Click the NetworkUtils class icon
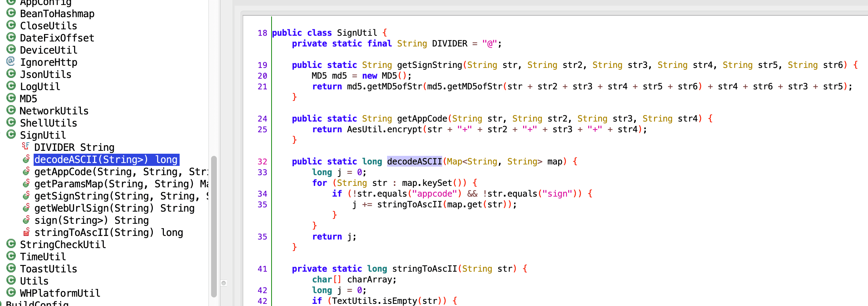 pyautogui.click(x=11, y=110)
